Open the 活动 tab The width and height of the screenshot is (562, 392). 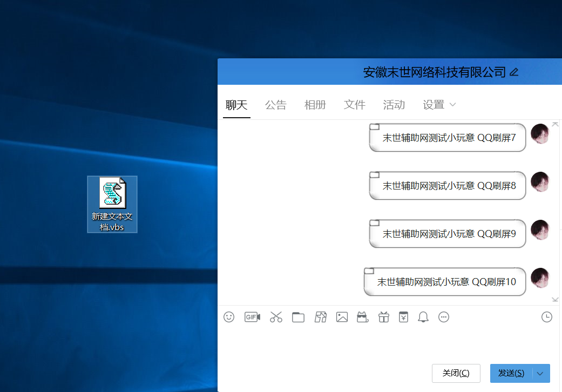pos(394,105)
